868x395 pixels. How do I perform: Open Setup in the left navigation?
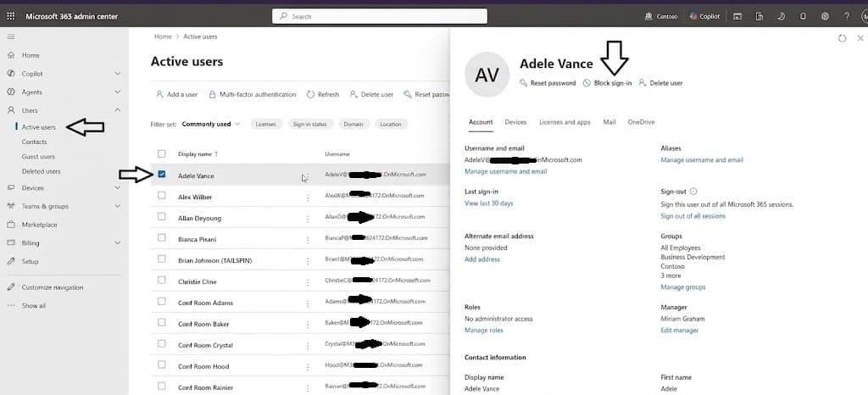click(x=30, y=261)
